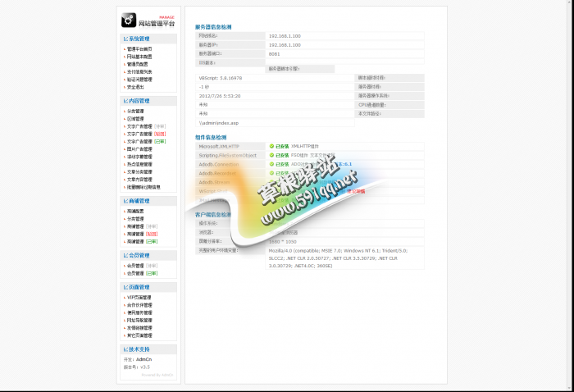574x392 pixels.
Task: Expand the 页面管理 section header
Action: coord(148,287)
